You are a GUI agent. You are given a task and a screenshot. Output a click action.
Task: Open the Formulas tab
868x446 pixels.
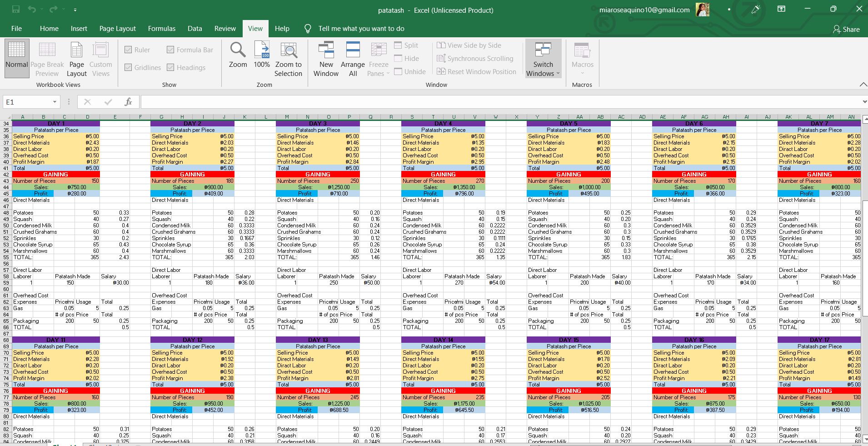pyautogui.click(x=161, y=29)
